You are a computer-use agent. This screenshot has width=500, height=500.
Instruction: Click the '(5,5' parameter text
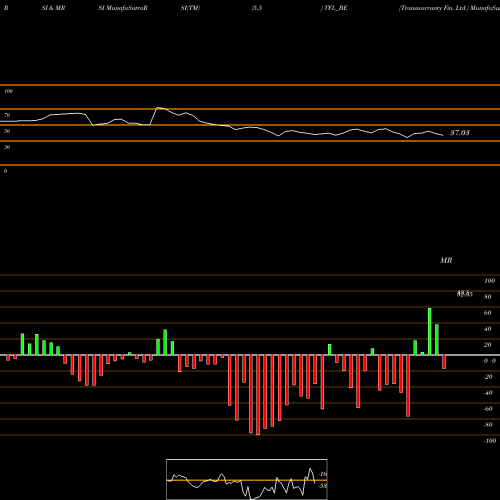[257, 8]
